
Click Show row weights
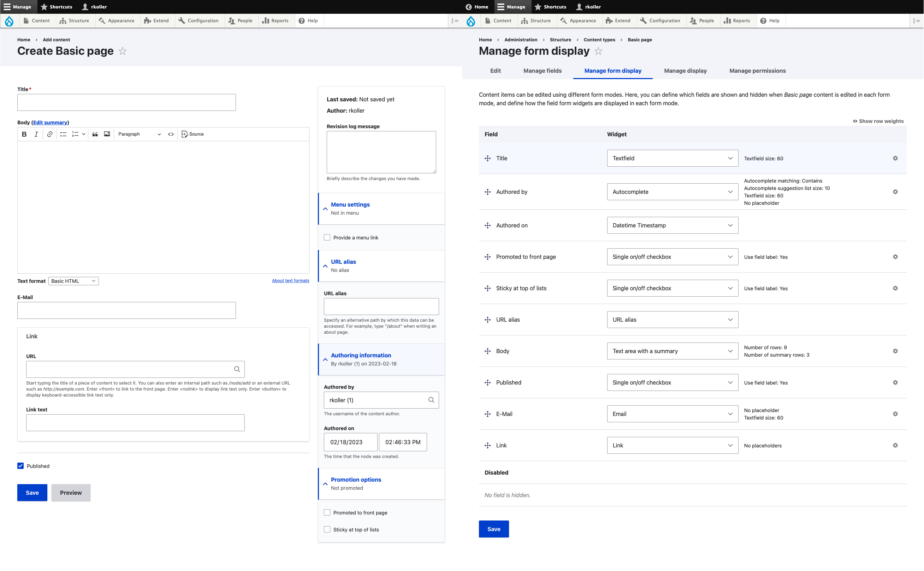(x=881, y=121)
